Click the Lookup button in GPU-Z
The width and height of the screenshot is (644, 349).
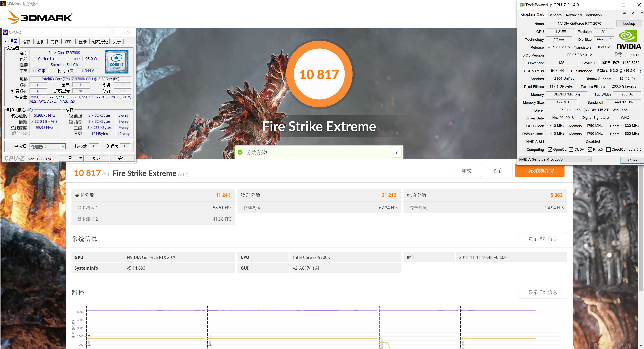pos(629,23)
